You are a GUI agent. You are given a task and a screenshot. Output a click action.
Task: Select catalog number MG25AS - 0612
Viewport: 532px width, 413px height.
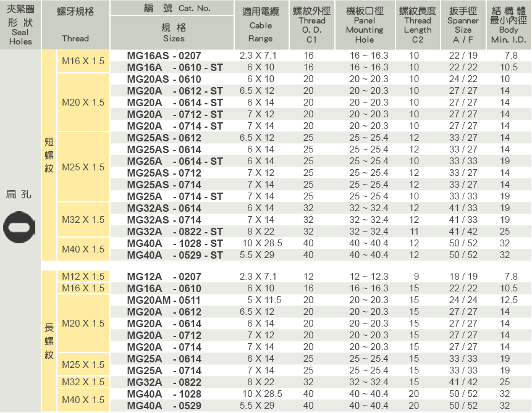point(164,138)
